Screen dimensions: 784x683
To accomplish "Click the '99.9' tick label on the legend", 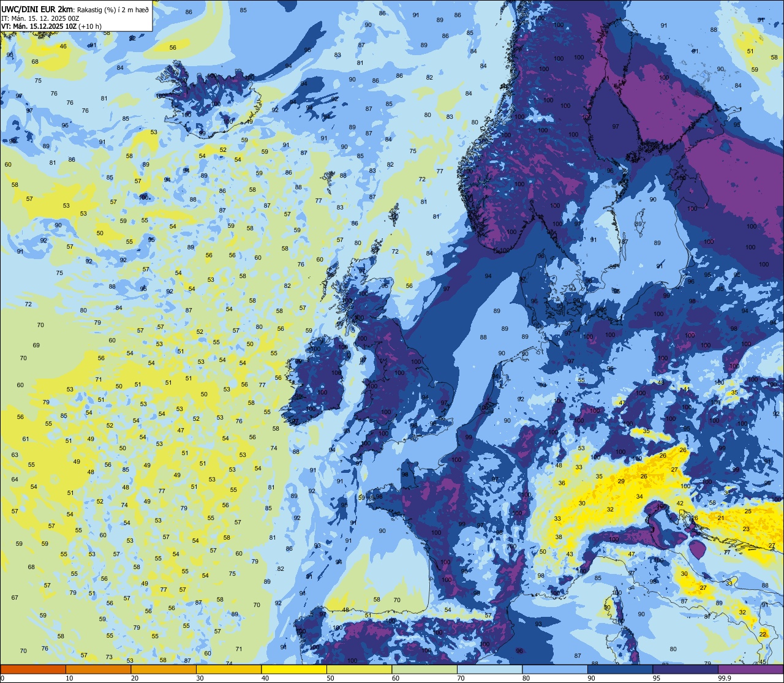I will tap(724, 678).
